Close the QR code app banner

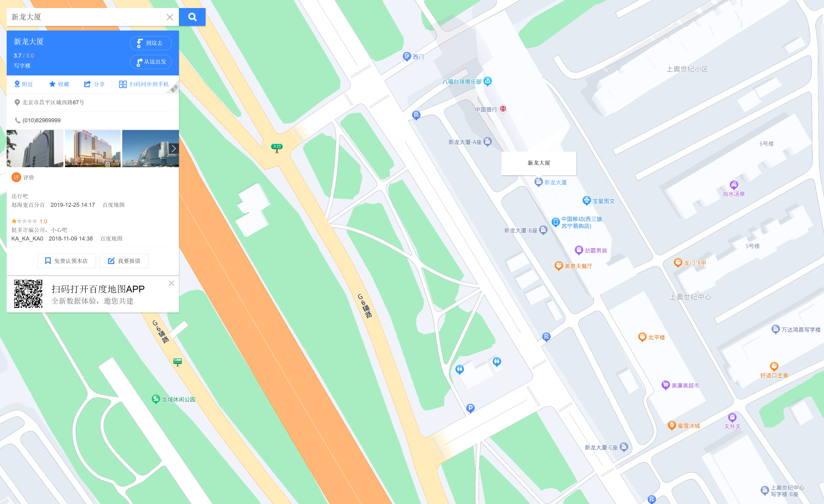171,283
